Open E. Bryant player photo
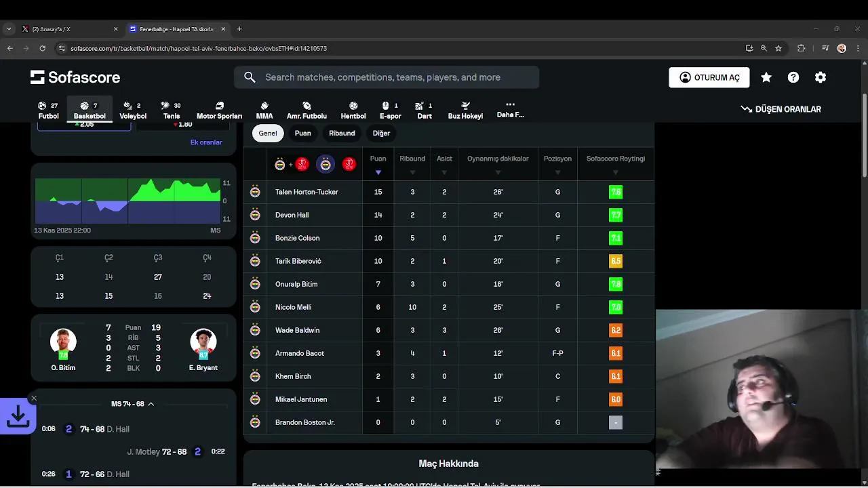The width and height of the screenshot is (868, 488). [203, 342]
